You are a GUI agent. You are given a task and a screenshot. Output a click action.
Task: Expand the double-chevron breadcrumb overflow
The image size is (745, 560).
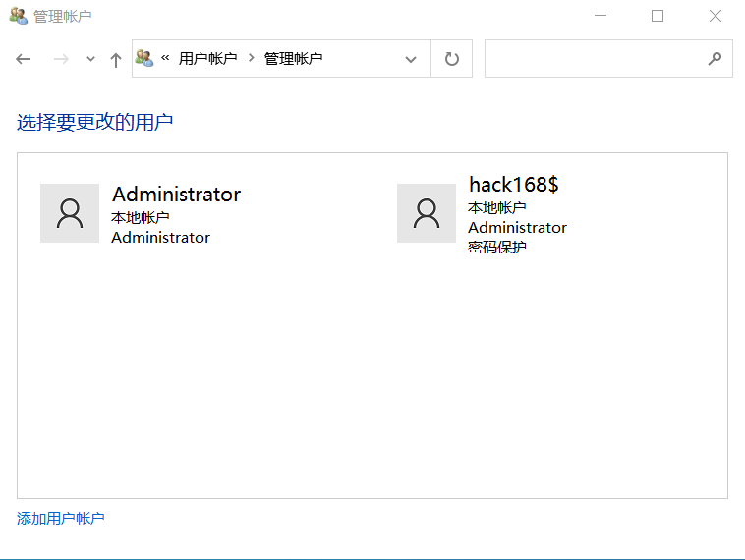pos(165,58)
